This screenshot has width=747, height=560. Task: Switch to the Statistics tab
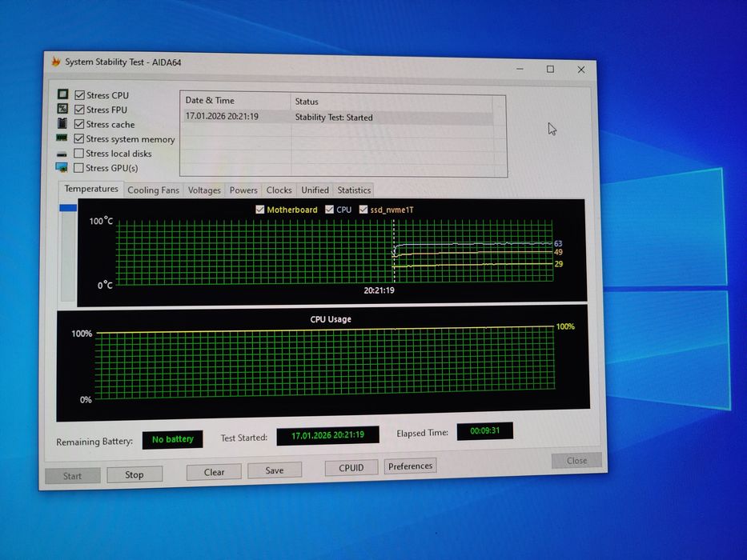point(354,190)
